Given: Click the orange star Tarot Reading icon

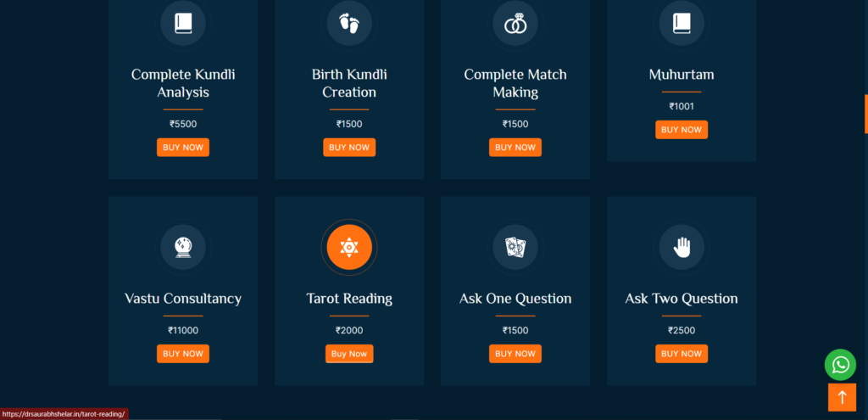Looking at the screenshot, I should pyautogui.click(x=349, y=247).
